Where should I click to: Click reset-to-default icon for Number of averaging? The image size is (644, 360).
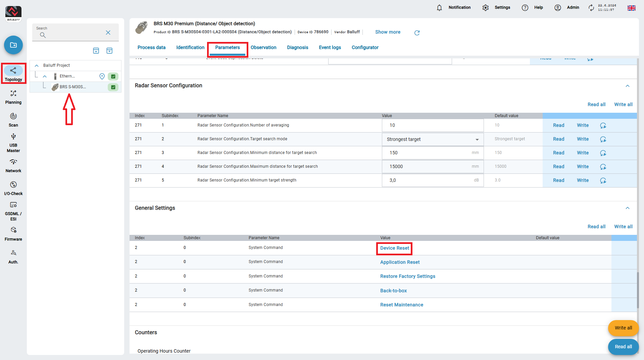coord(603,125)
